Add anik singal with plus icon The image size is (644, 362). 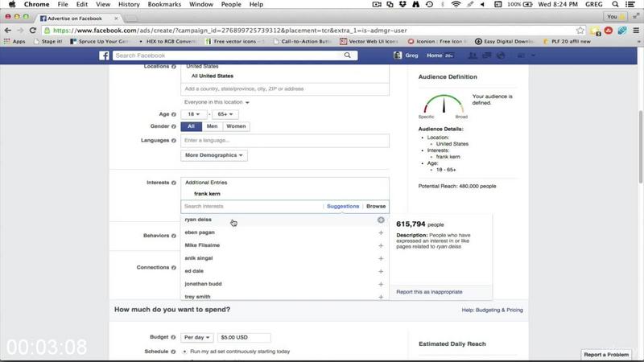tap(381, 258)
